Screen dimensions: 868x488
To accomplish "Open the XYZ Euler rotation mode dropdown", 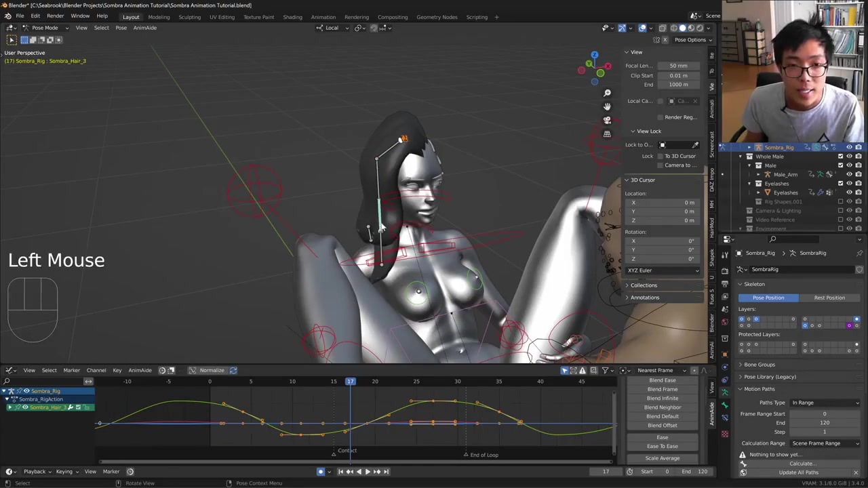I will pos(663,270).
